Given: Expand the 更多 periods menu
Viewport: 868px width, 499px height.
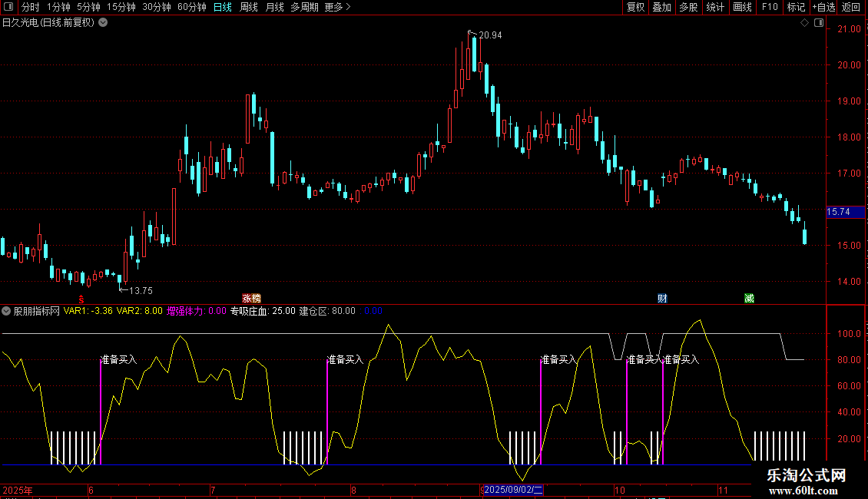Looking at the screenshot, I should (337, 7).
